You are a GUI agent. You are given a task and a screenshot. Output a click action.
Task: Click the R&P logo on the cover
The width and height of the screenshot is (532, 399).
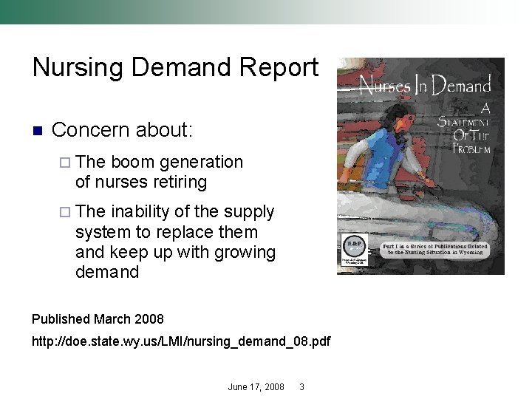pos(354,250)
